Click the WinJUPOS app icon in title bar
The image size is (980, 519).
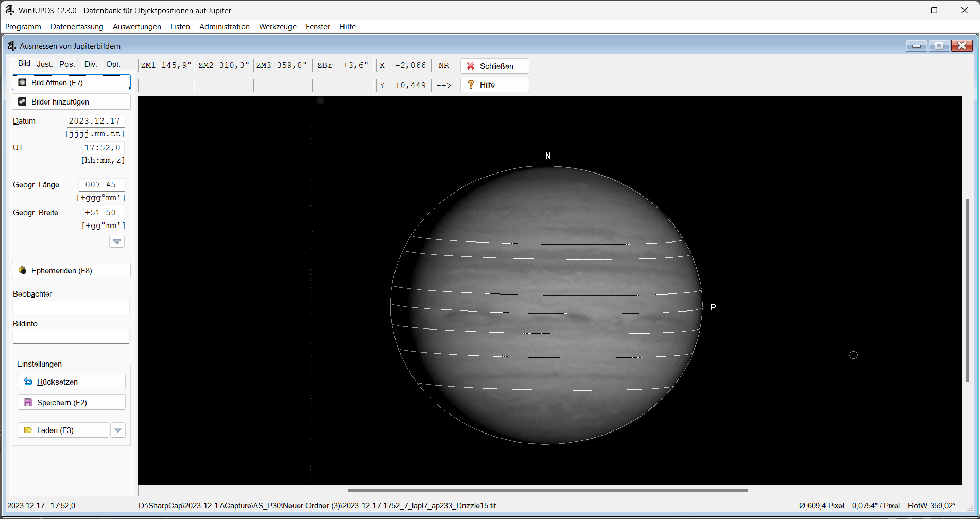click(x=10, y=10)
